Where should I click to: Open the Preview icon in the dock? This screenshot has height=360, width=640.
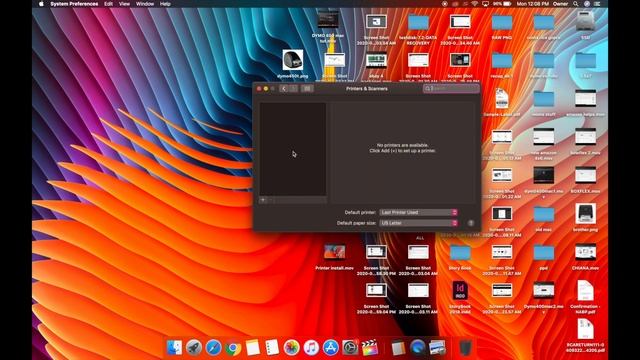(437, 347)
